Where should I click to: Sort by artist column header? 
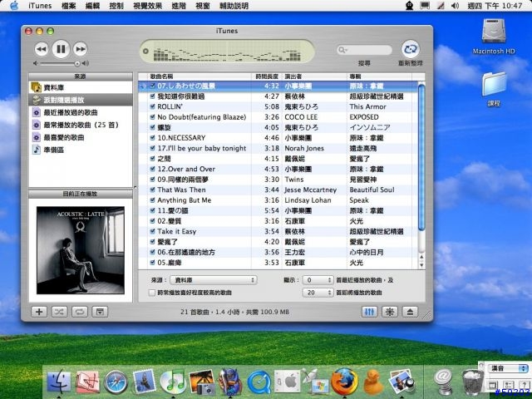coord(314,76)
